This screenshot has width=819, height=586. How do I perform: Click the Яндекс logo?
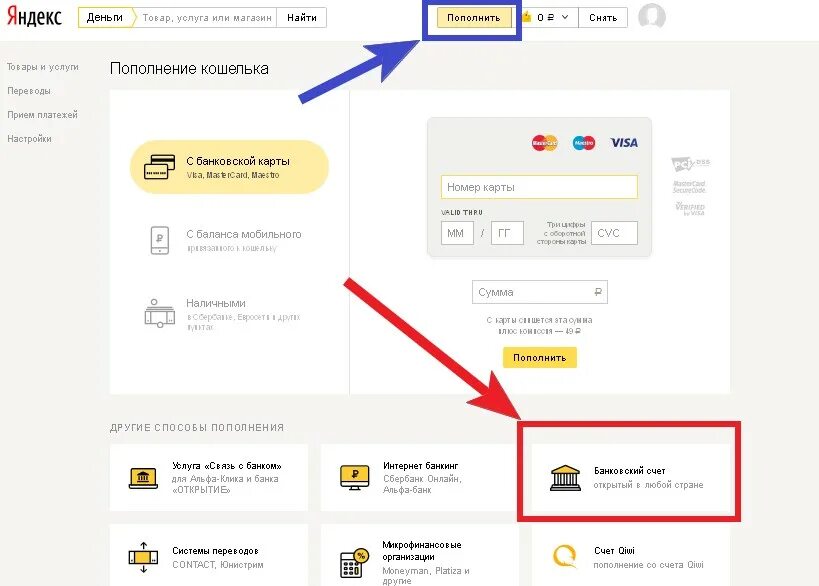click(x=34, y=16)
